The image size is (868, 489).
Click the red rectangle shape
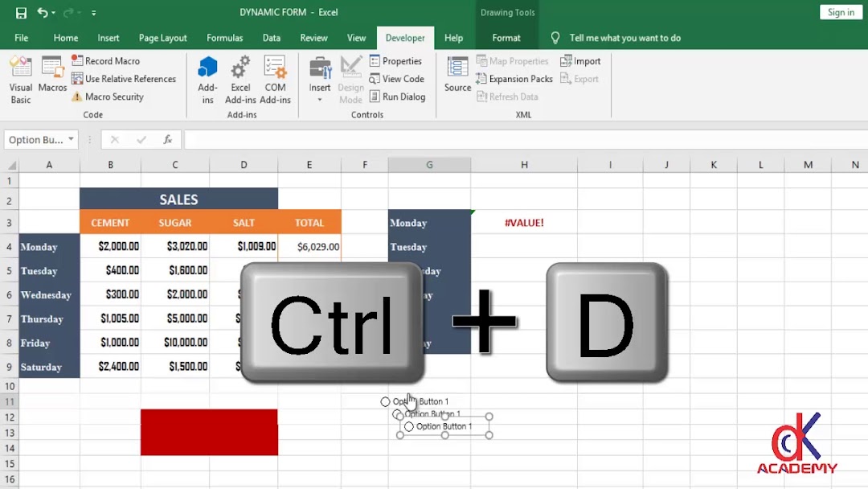pos(209,433)
